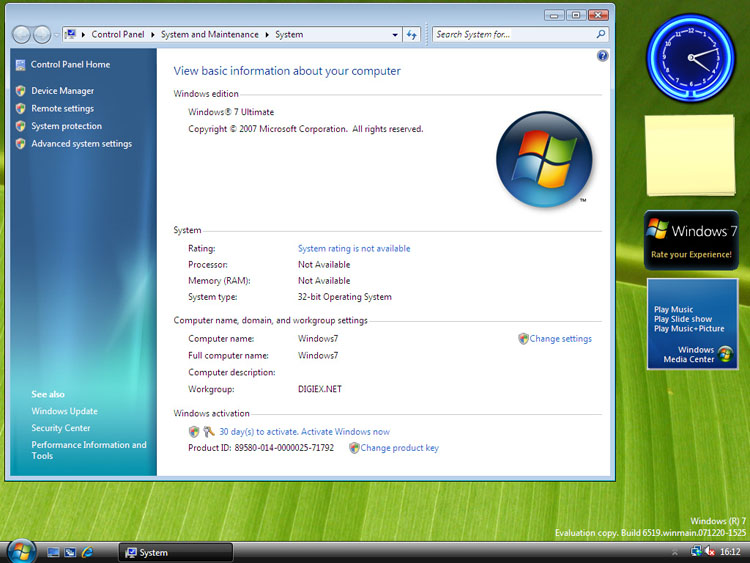Image resolution: width=750 pixels, height=563 pixels.
Task: Click Rate your Experience in Windows 7 gadget
Action: tap(691, 254)
